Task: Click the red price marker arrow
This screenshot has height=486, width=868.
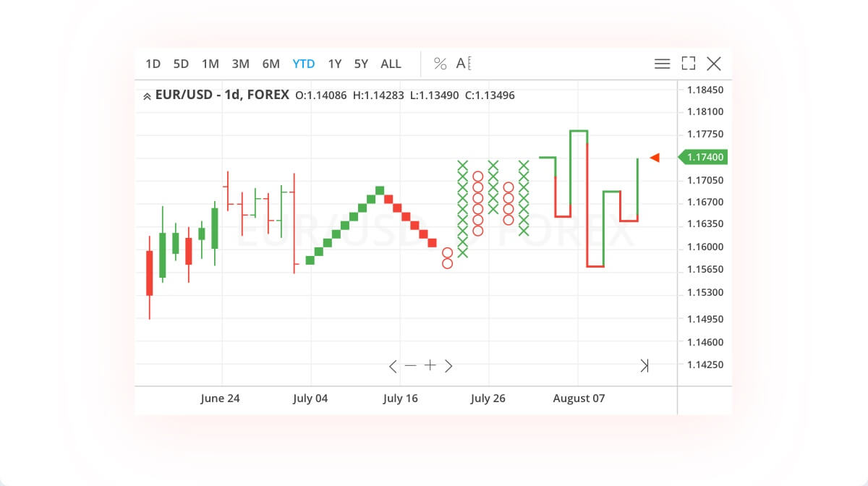Action: tap(655, 158)
